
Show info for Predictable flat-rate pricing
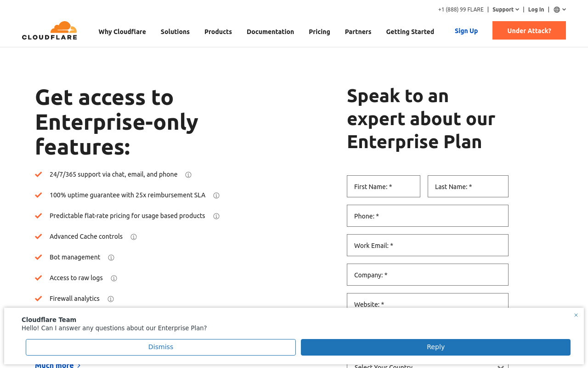(x=216, y=216)
